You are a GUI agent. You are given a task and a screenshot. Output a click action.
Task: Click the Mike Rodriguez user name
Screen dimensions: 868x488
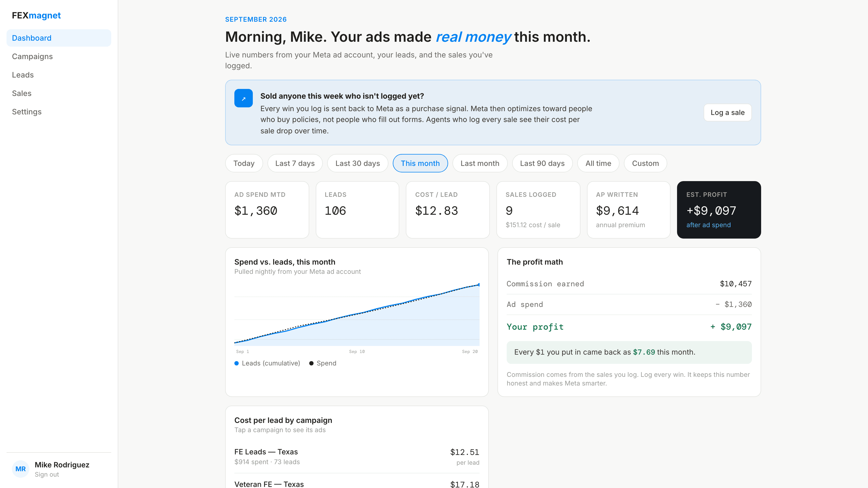pos(62,465)
